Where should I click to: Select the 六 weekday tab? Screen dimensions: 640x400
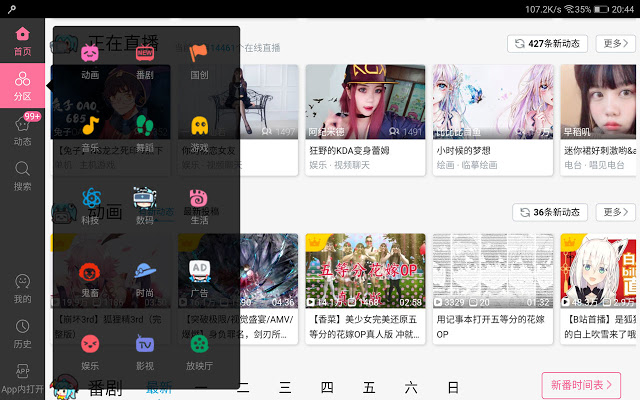pos(411,387)
